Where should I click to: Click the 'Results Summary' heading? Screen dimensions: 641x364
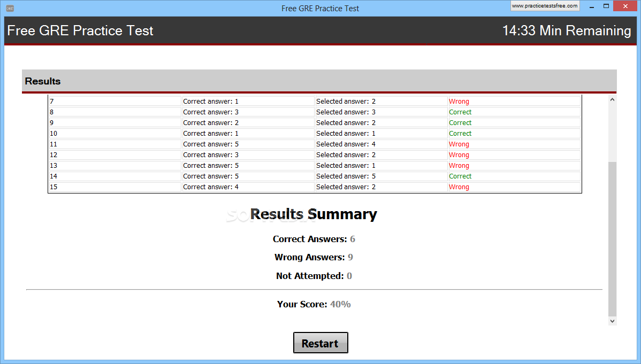[x=314, y=214]
